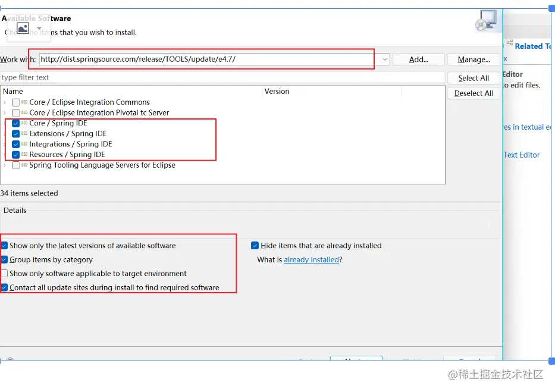Check Core / Eclipse Integration Commons checkbox
The image size is (555, 392).
[x=15, y=102]
